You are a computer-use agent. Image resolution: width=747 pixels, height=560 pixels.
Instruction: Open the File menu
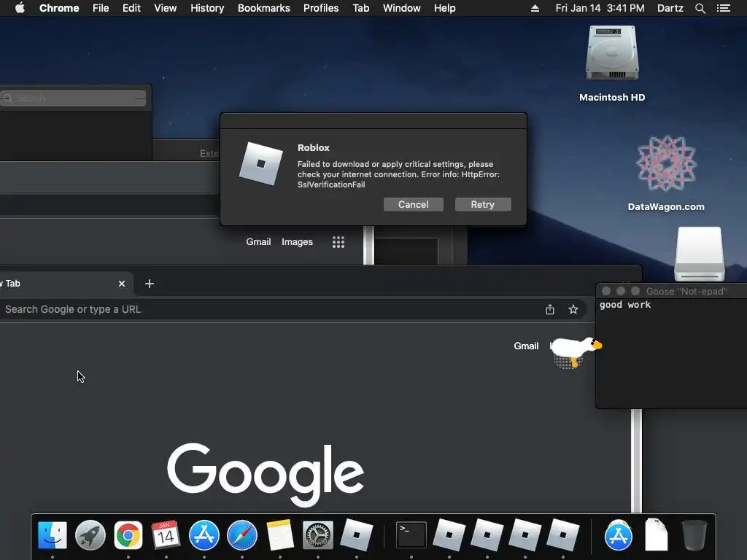point(101,8)
